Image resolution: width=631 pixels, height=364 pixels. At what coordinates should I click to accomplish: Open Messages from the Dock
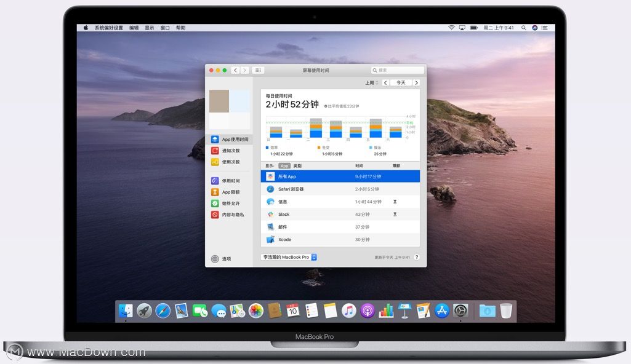point(219,311)
